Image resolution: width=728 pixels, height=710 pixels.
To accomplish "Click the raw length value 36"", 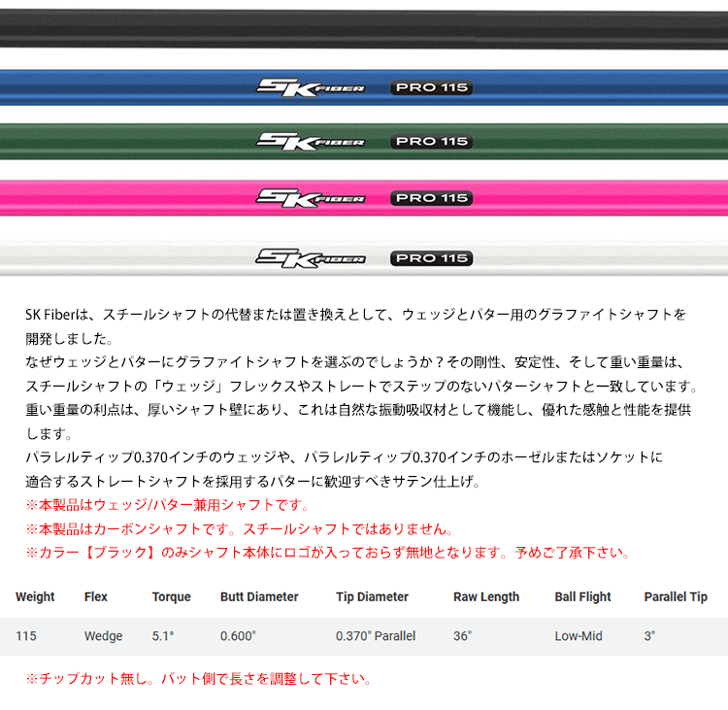I will [x=462, y=635].
